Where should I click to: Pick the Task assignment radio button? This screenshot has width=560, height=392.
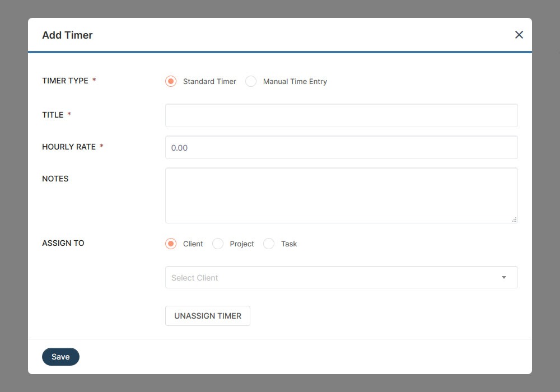[x=269, y=244]
